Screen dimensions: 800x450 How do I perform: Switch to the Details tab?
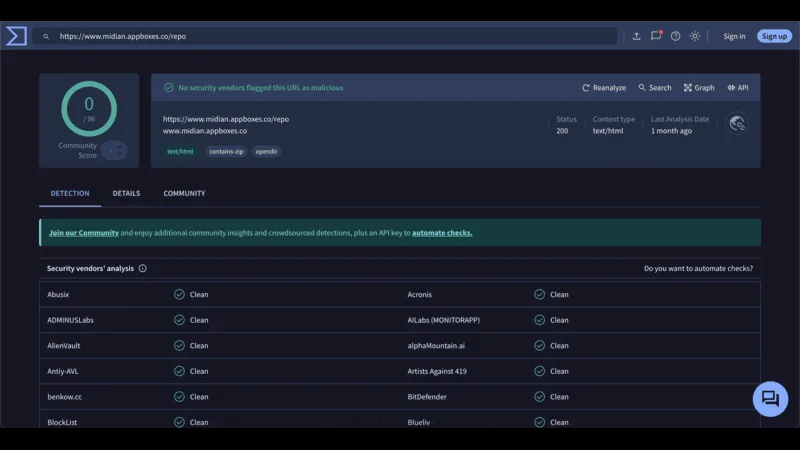click(126, 193)
